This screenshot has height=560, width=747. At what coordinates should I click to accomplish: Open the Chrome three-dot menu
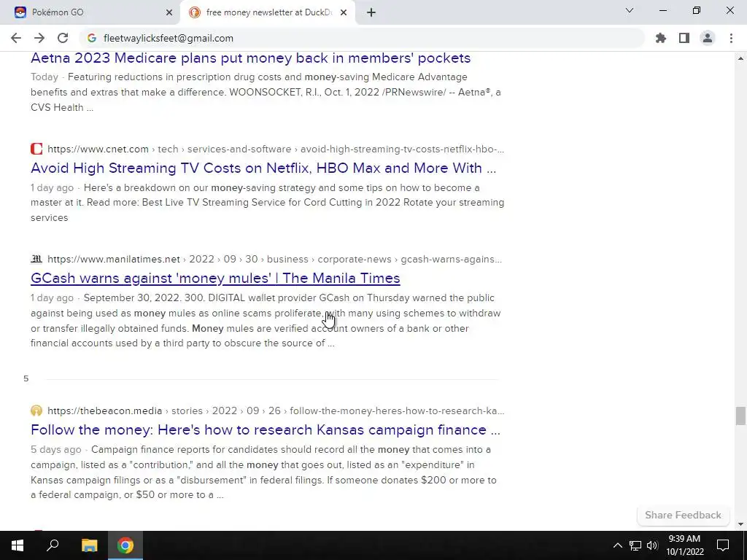tap(731, 38)
